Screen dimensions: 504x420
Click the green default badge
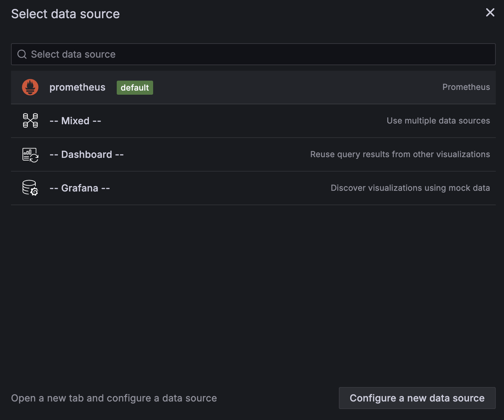coord(135,87)
